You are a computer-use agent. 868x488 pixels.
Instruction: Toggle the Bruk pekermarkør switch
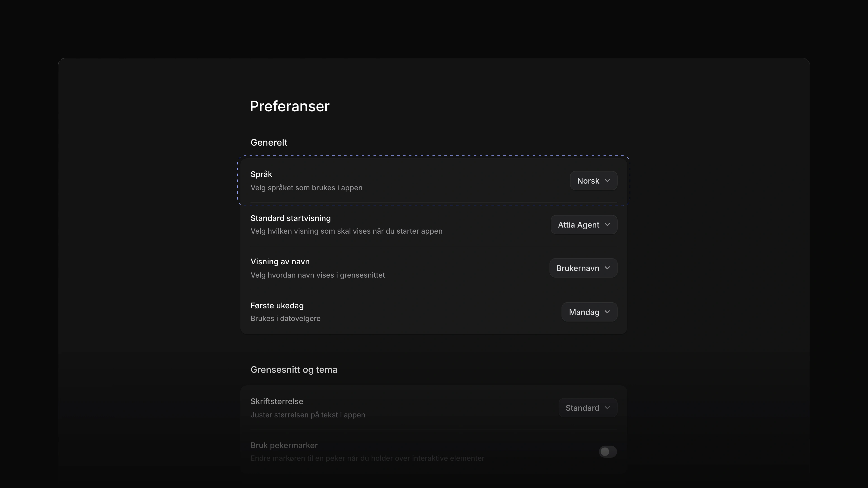coord(608,452)
